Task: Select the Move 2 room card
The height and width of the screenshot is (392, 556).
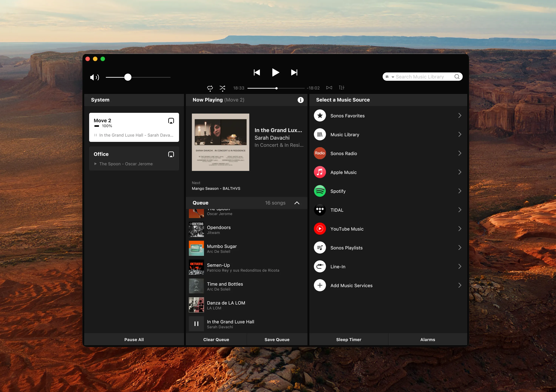Action: [x=134, y=127]
